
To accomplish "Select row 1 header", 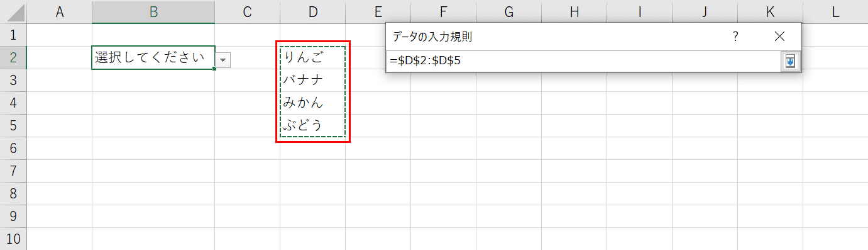I will pyautogui.click(x=14, y=35).
